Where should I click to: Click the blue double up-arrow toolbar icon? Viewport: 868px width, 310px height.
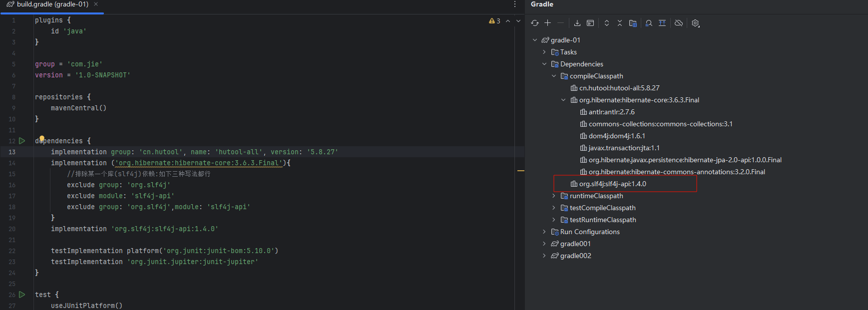tap(662, 23)
